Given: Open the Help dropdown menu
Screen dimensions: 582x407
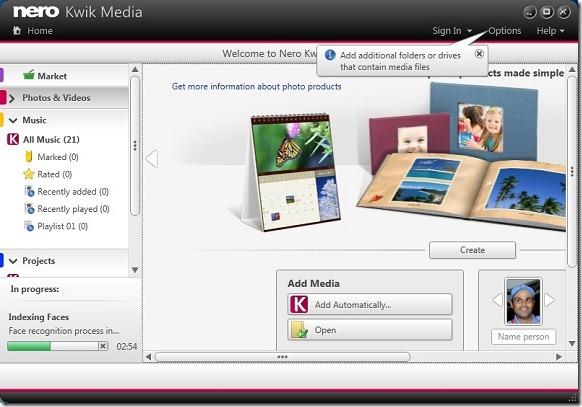Looking at the screenshot, I should 550,31.
